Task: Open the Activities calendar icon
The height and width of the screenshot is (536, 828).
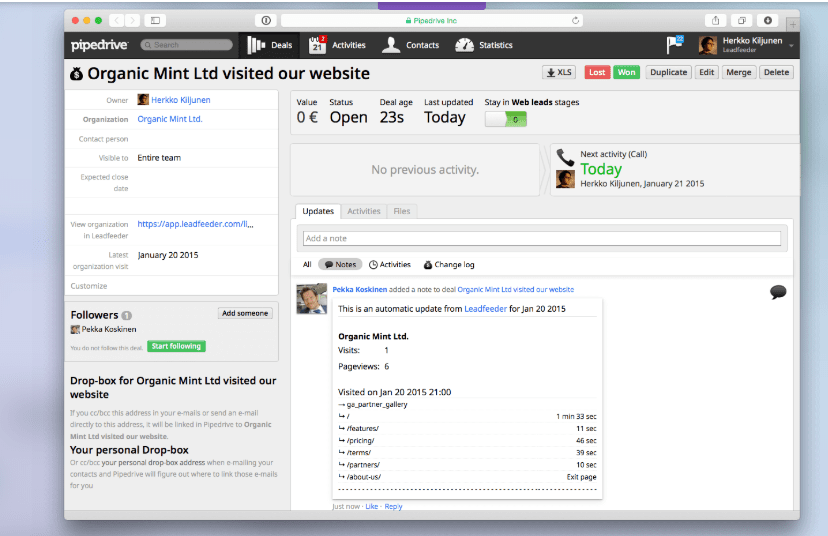Action: (x=317, y=45)
